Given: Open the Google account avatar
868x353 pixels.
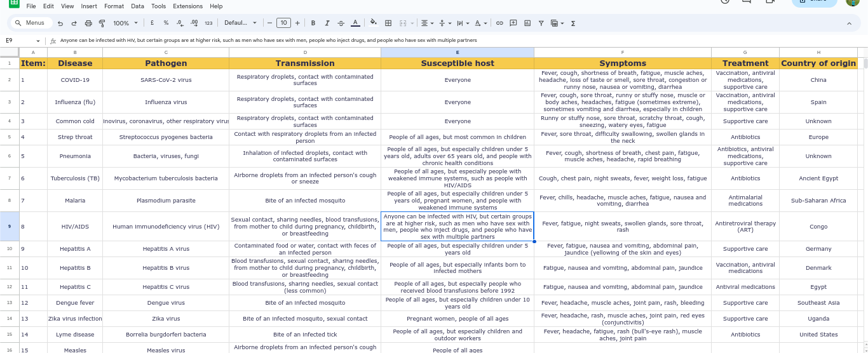Looking at the screenshot, I should pyautogui.click(x=853, y=2).
